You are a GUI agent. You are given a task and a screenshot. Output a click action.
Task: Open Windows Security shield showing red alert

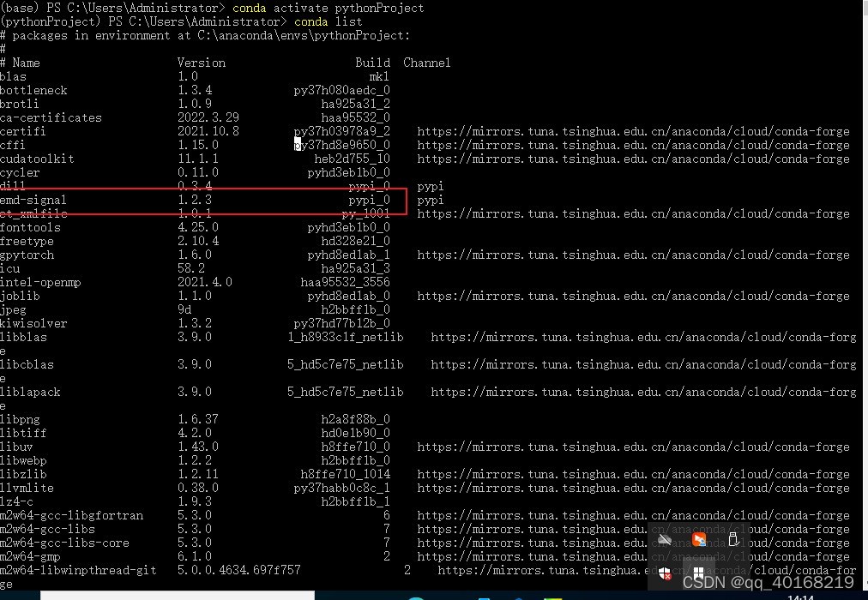[x=665, y=573]
